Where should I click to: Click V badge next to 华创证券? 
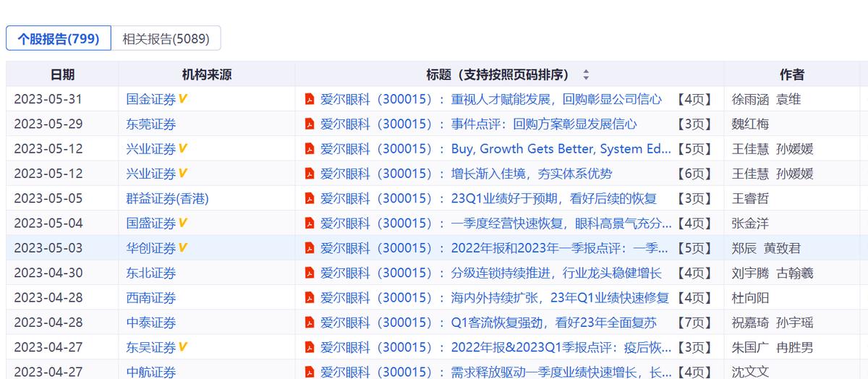coord(183,248)
